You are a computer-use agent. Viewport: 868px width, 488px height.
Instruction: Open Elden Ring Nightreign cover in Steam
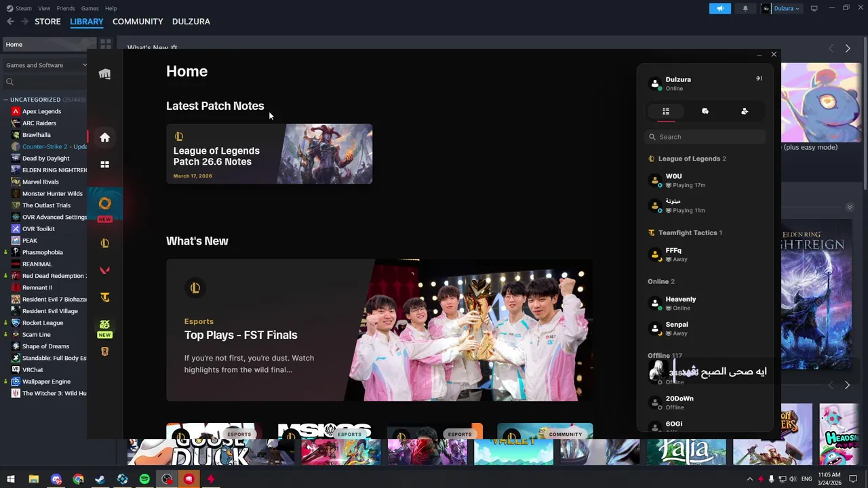click(x=816, y=293)
